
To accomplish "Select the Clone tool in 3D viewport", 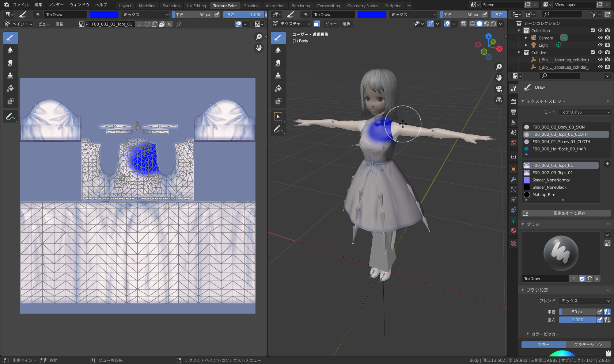I will click(278, 76).
